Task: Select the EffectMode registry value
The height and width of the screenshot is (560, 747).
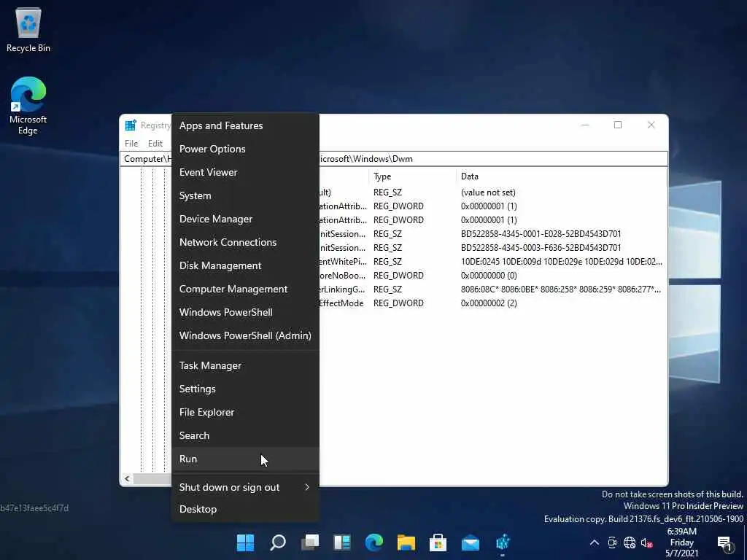Action: point(341,303)
